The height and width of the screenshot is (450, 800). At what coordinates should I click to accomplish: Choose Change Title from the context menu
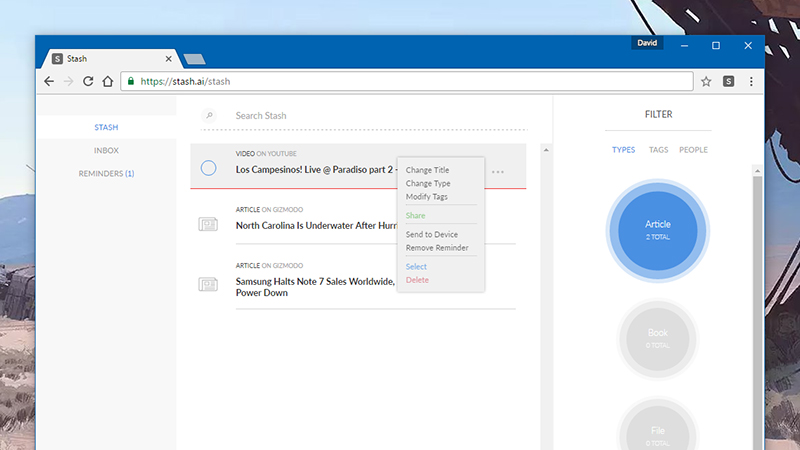[428, 170]
